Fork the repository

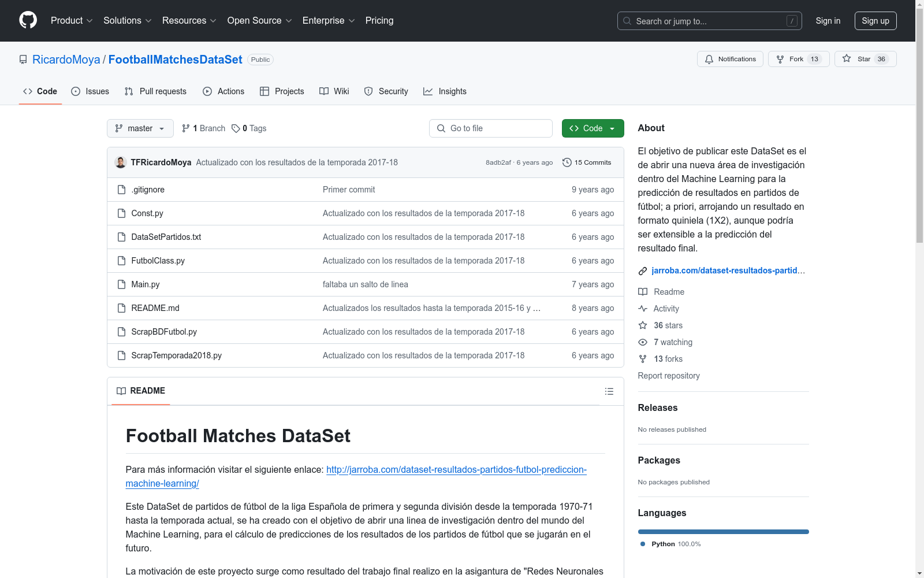click(799, 59)
